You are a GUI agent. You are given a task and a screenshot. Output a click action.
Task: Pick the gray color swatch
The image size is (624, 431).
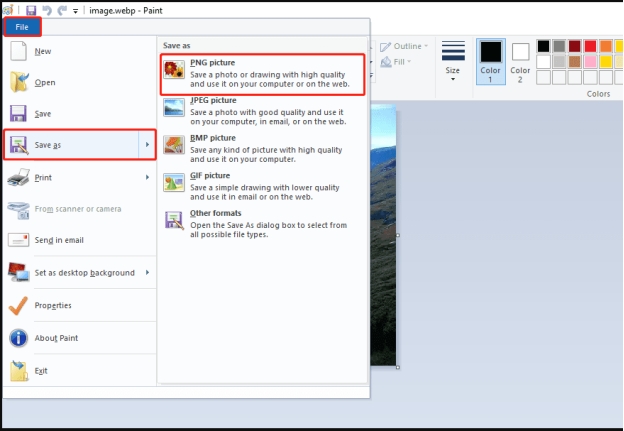(x=559, y=46)
